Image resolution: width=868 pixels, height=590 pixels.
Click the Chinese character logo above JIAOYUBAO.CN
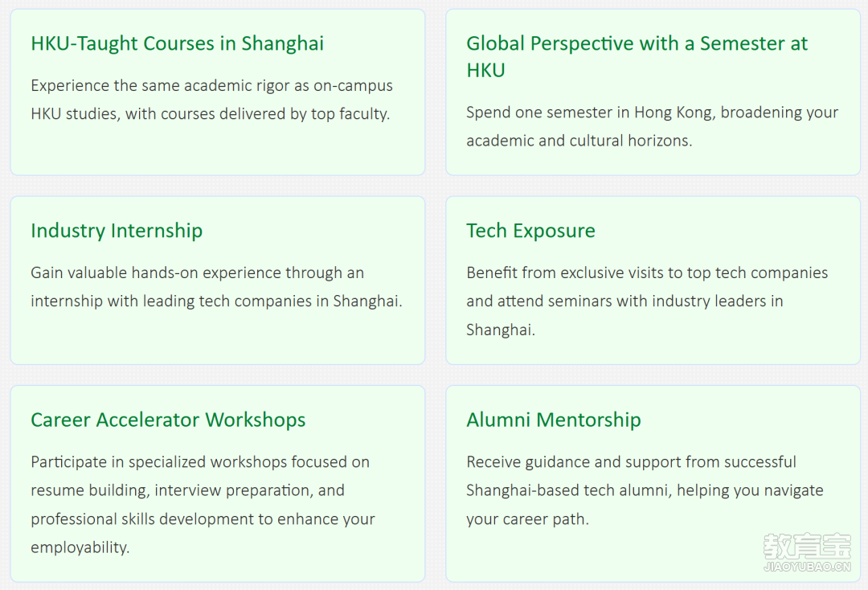pyautogui.click(x=807, y=547)
